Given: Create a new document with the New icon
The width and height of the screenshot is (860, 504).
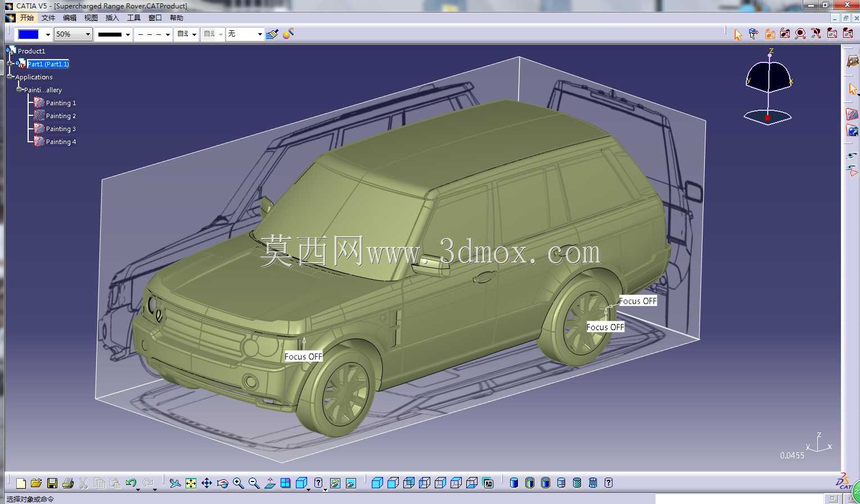Looking at the screenshot, I should coord(21,483).
